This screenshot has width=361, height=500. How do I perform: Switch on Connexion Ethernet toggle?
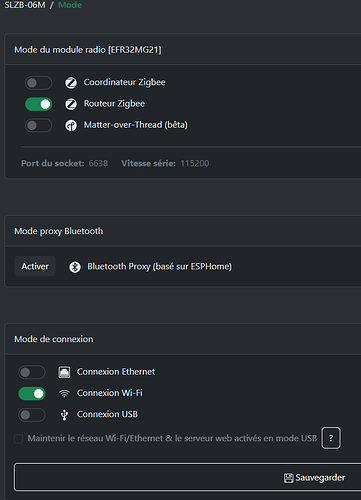click(x=32, y=372)
